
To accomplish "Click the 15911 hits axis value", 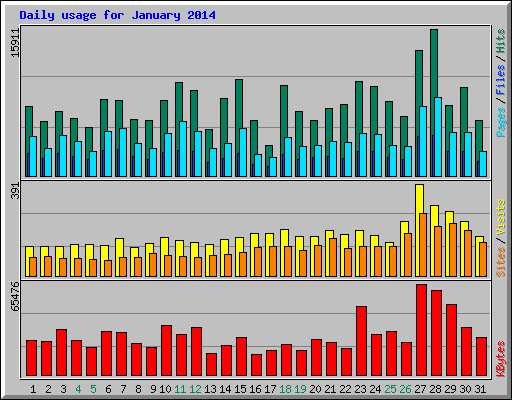I will tap(15, 43).
